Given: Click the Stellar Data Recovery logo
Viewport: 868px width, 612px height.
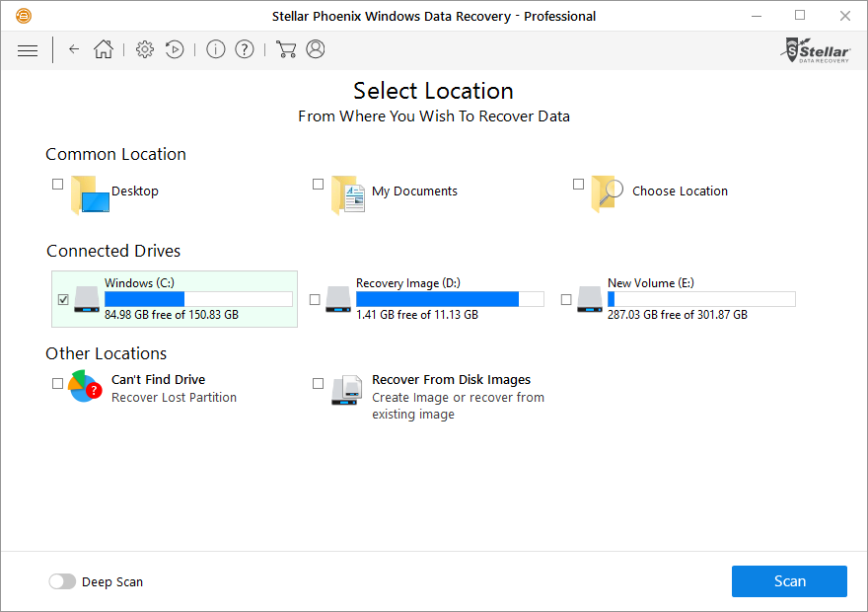Looking at the screenshot, I should coord(816,50).
